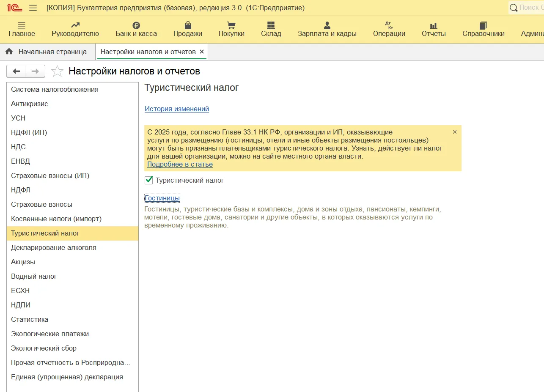Go back with the left arrow button
This screenshot has height=392, width=544.
tap(16, 71)
